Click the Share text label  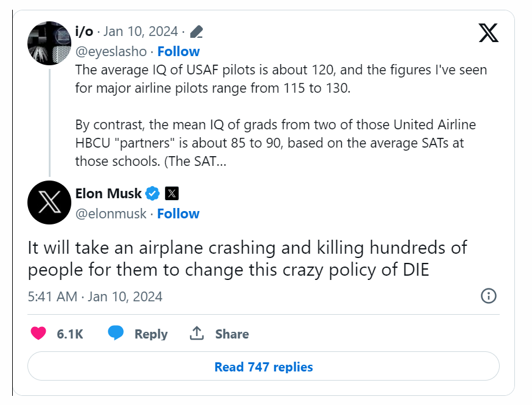pyautogui.click(x=232, y=334)
